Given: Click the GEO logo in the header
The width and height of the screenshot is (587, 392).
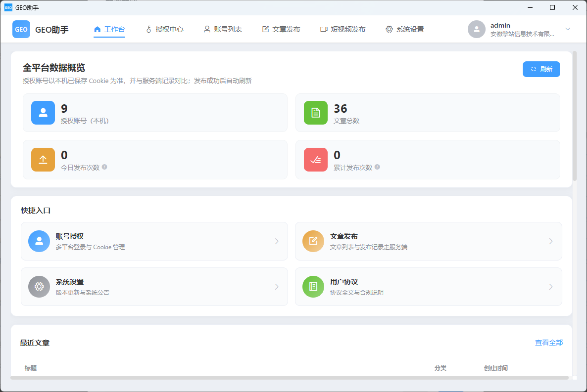Looking at the screenshot, I should [x=21, y=29].
